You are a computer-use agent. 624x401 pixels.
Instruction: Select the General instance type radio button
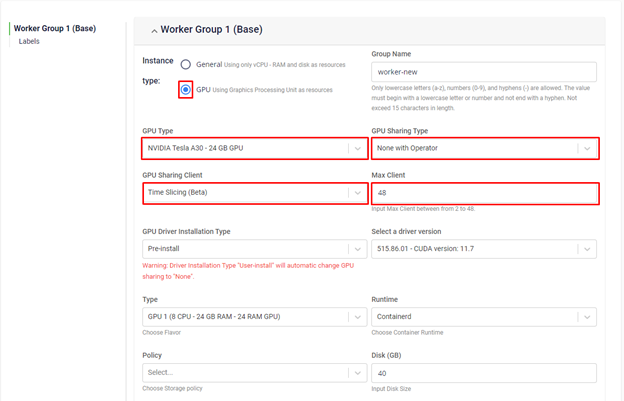(186, 63)
